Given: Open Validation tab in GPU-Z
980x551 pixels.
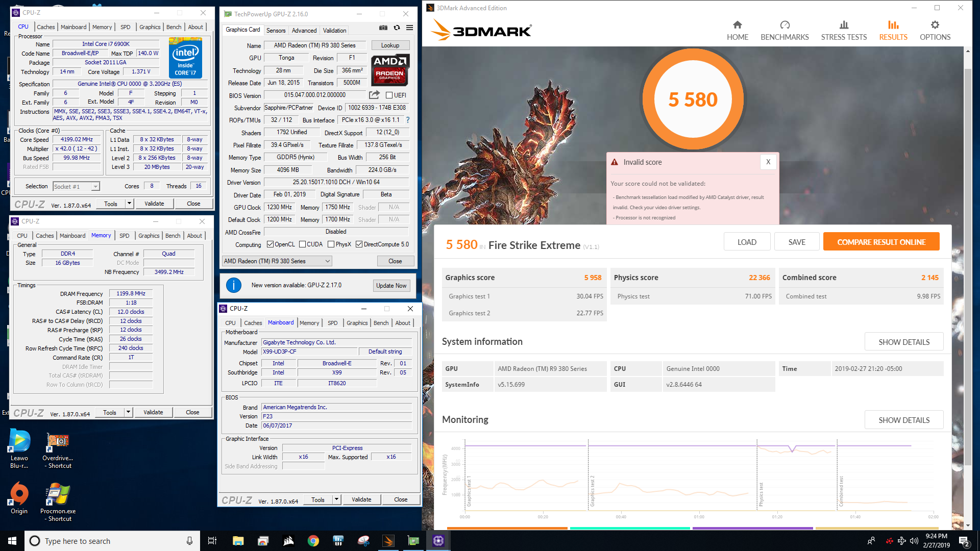Looking at the screenshot, I should click(334, 31).
